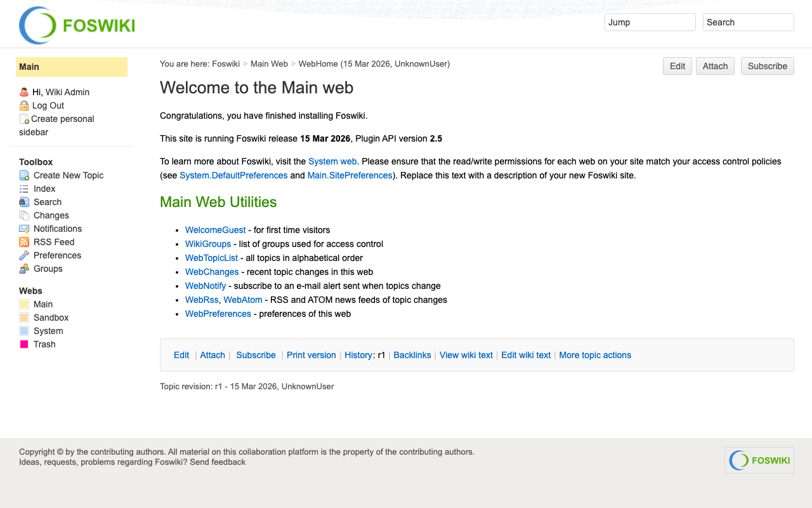The height and width of the screenshot is (508, 812).
Task: Open the WebPreferences link
Action: [218, 314]
